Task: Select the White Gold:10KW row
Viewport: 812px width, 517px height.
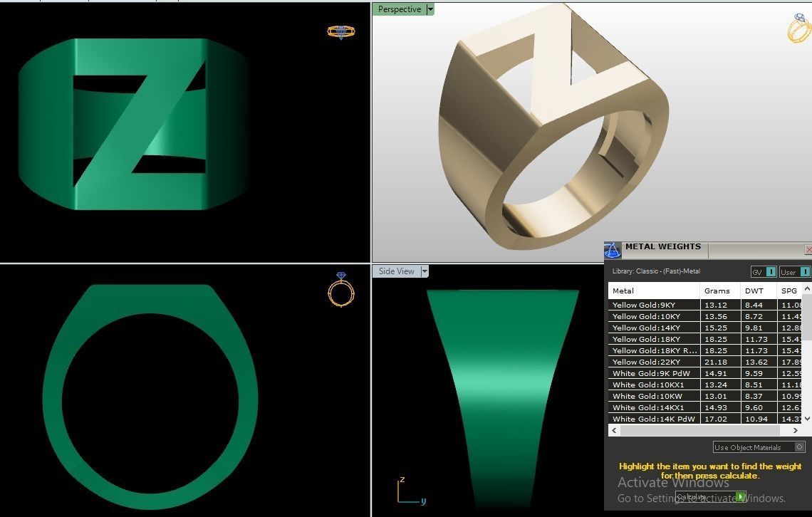Action: [705, 396]
